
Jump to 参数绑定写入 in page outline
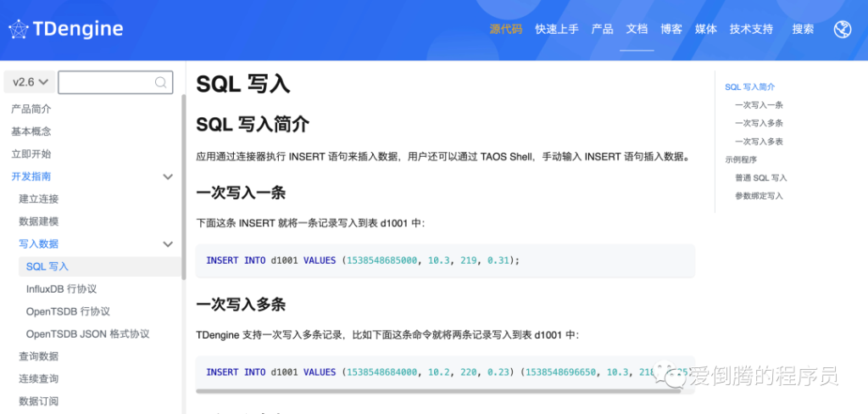[759, 196]
